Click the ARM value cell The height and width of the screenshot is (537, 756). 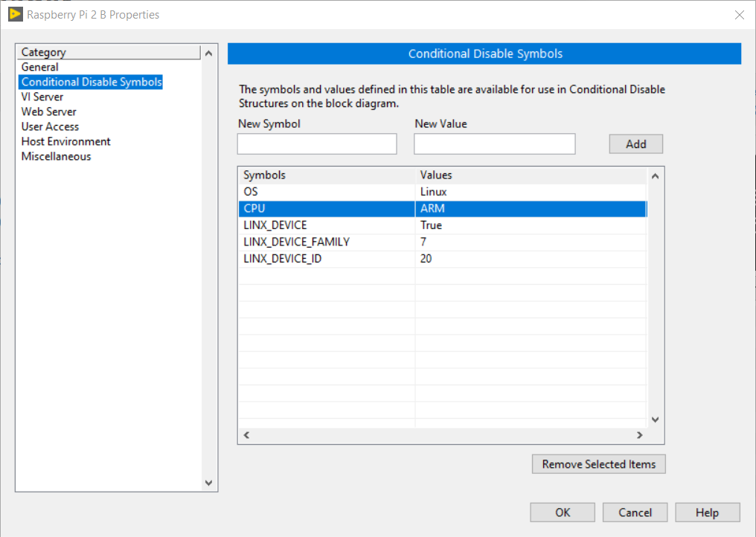click(531, 209)
